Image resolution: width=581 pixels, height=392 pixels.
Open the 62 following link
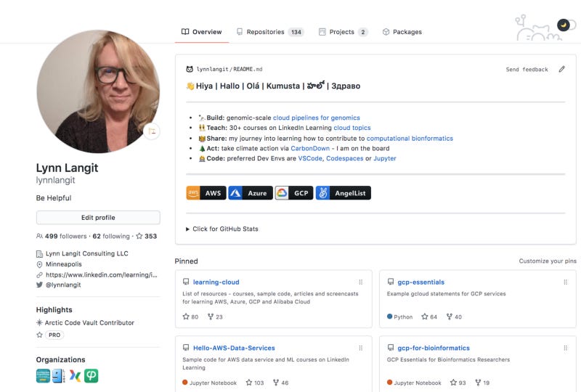[111, 236]
